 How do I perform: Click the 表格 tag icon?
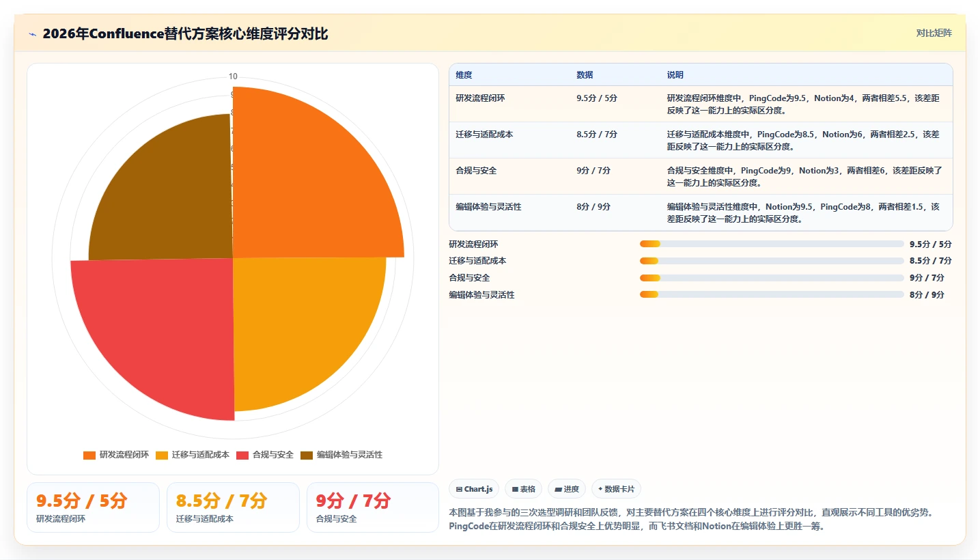click(515, 489)
